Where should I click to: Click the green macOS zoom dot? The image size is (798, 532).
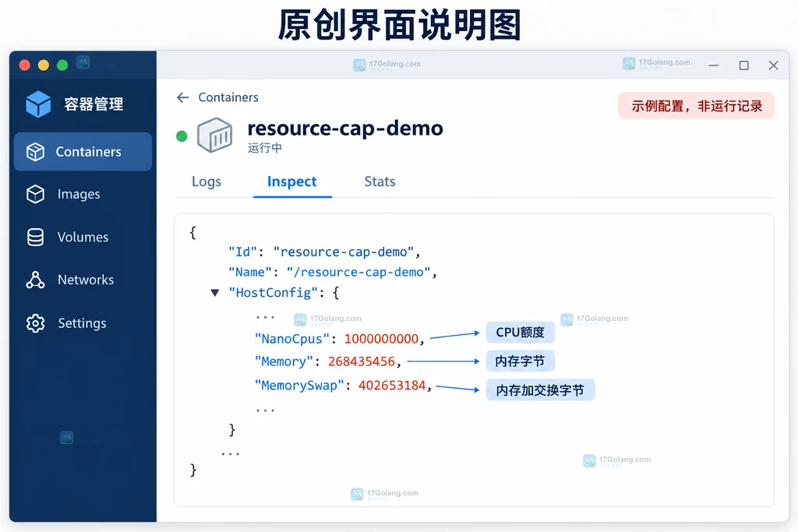coord(62,65)
